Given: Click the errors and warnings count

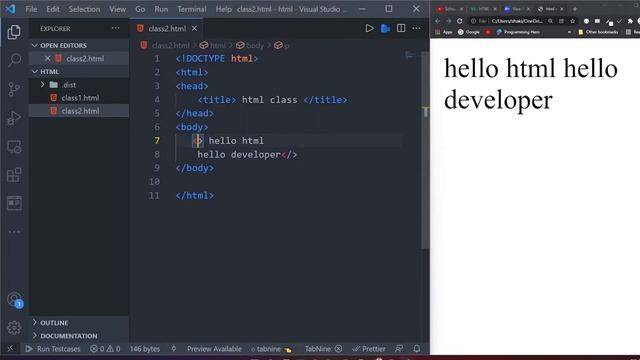Looking at the screenshot, I should (x=105, y=349).
